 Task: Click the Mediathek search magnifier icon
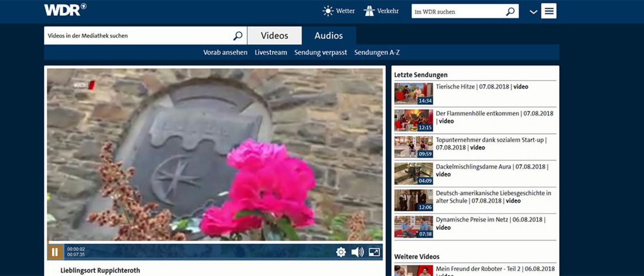coord(238,36)
